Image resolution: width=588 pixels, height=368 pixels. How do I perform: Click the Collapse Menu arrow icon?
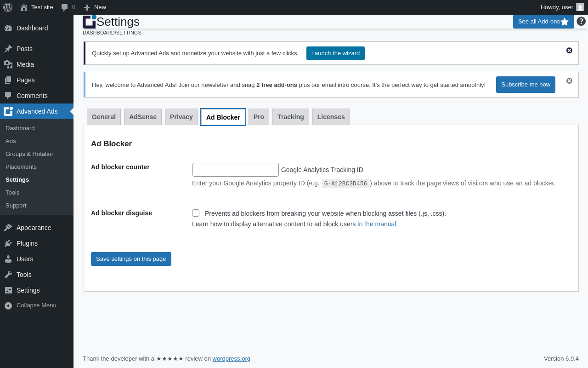8,305
